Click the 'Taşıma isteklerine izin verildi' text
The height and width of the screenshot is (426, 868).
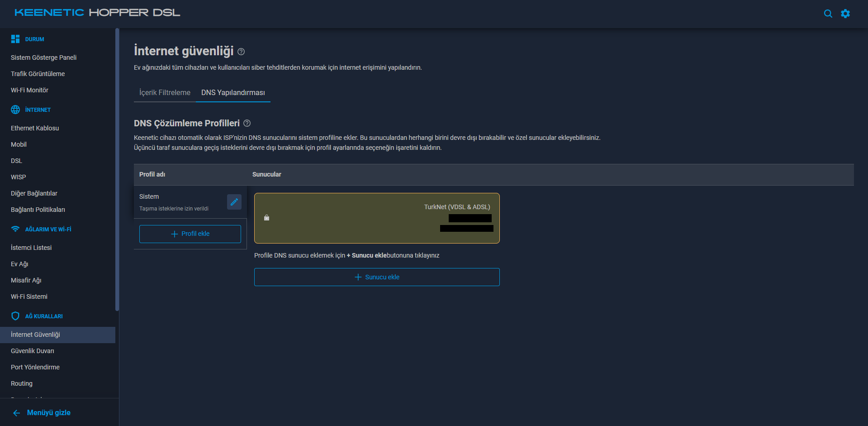174,209
